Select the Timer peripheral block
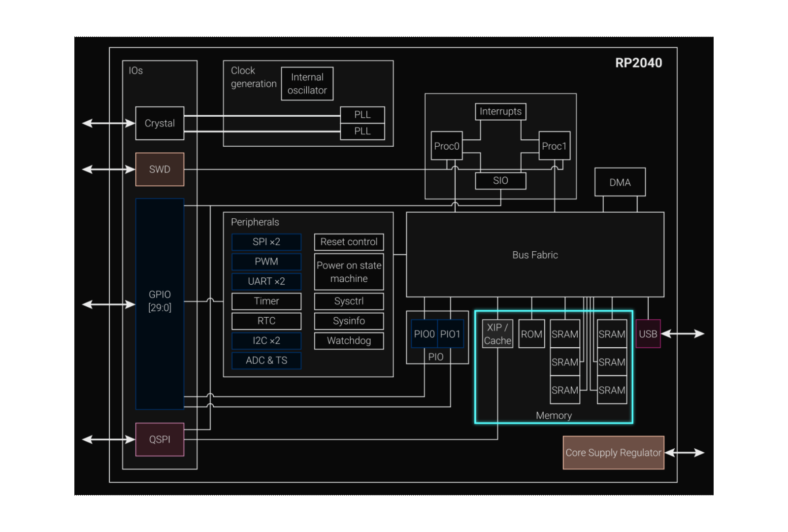The image size is (788, 532). 266,301
